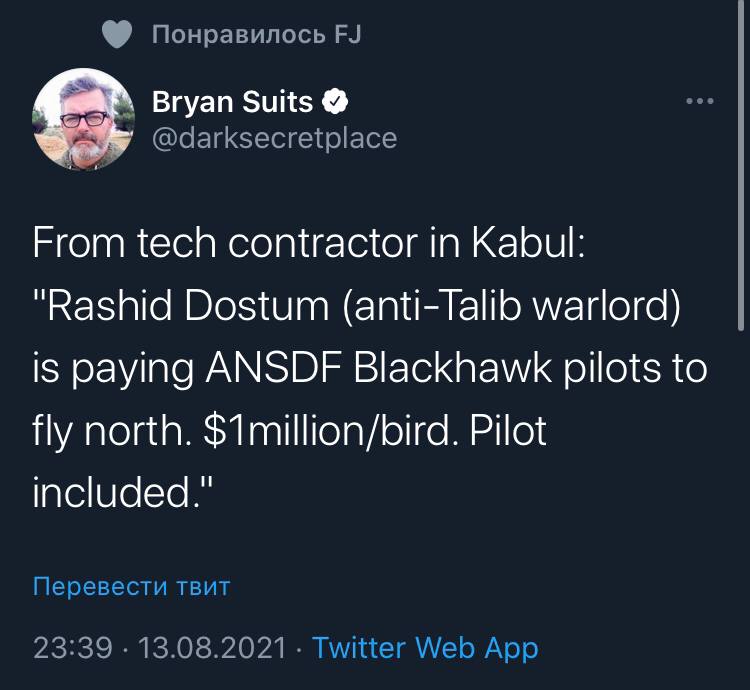750x690 pixels.
Task: Open Bryan Suits' profile picture
Action: 84,120
